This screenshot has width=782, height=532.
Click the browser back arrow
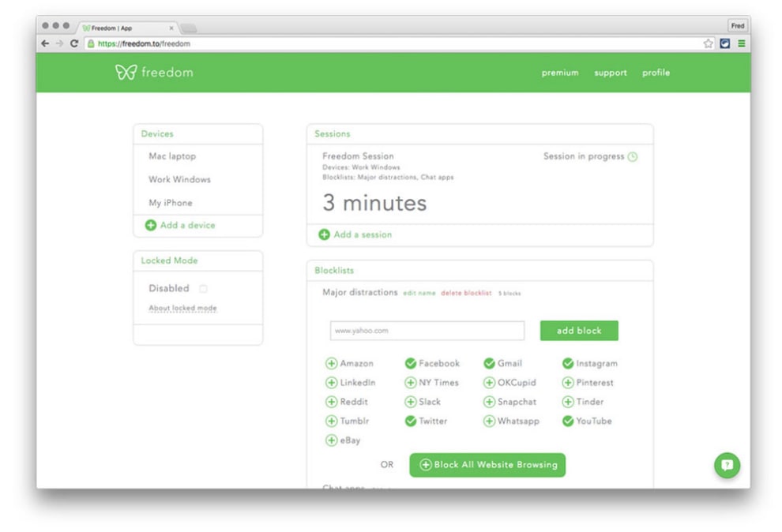pyautogui.click(x=45, y=44)
